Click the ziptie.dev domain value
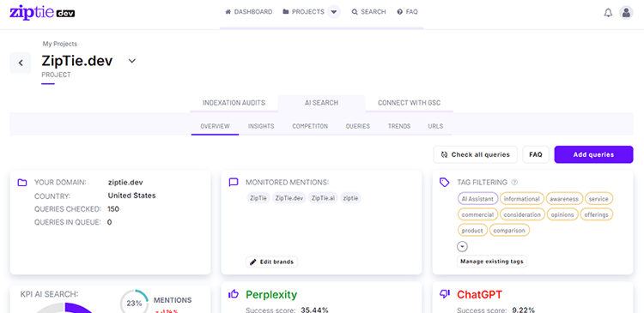644x313 pixels. pyautogui.click(x=125, y=183)
